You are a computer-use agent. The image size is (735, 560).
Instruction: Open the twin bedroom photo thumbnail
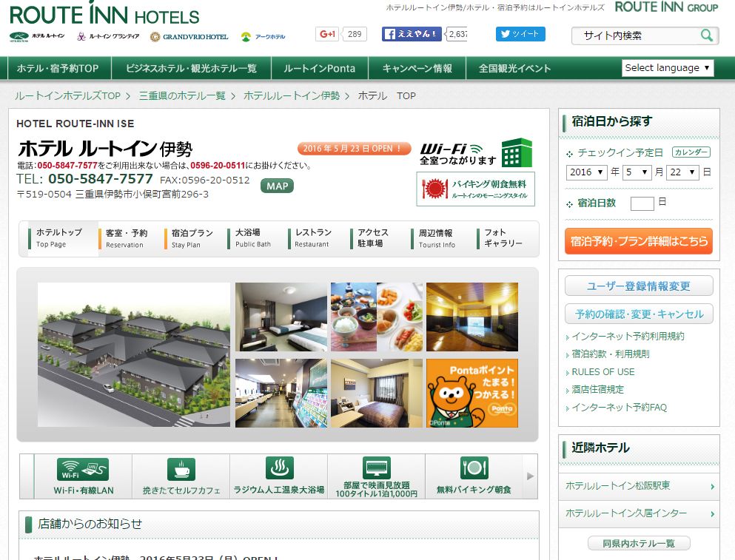coord(281,317)
